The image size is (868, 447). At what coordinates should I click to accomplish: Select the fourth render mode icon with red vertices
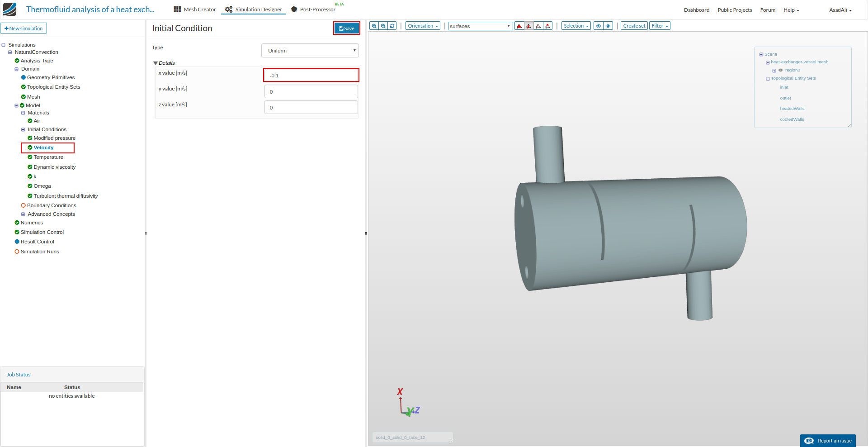(x=548, y=26)
